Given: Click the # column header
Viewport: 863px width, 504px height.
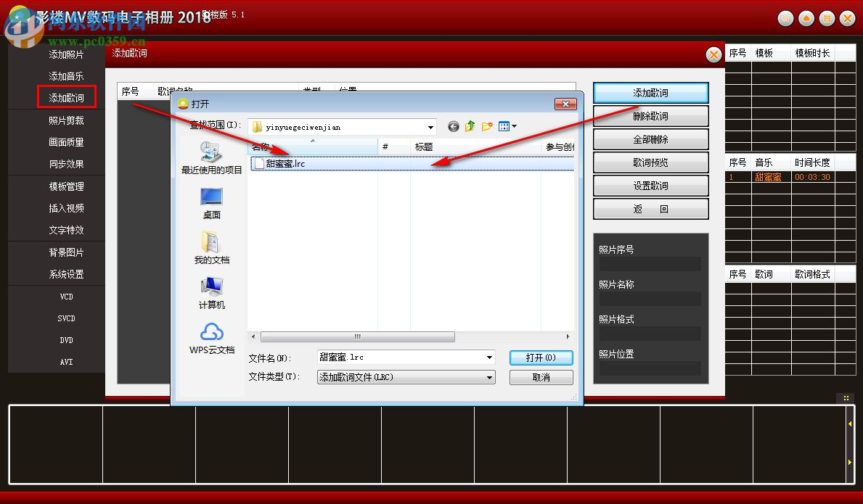Looking at the screenshot, I should pos(394,146).
